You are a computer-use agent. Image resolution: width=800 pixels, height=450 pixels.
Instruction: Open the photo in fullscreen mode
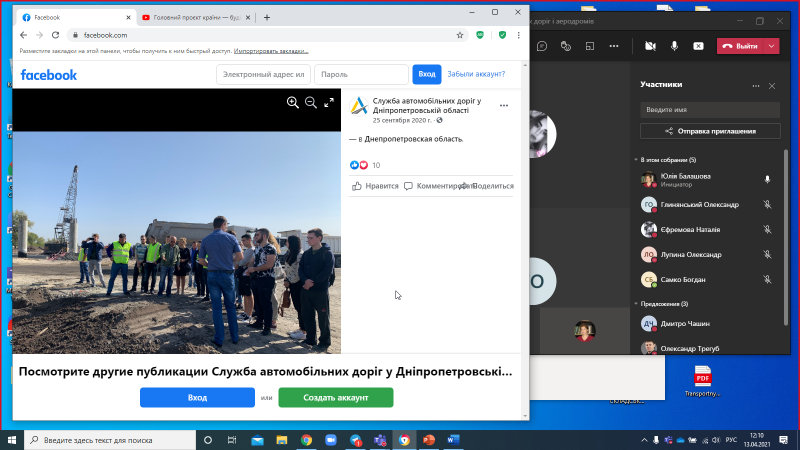(x=329, y=103)
